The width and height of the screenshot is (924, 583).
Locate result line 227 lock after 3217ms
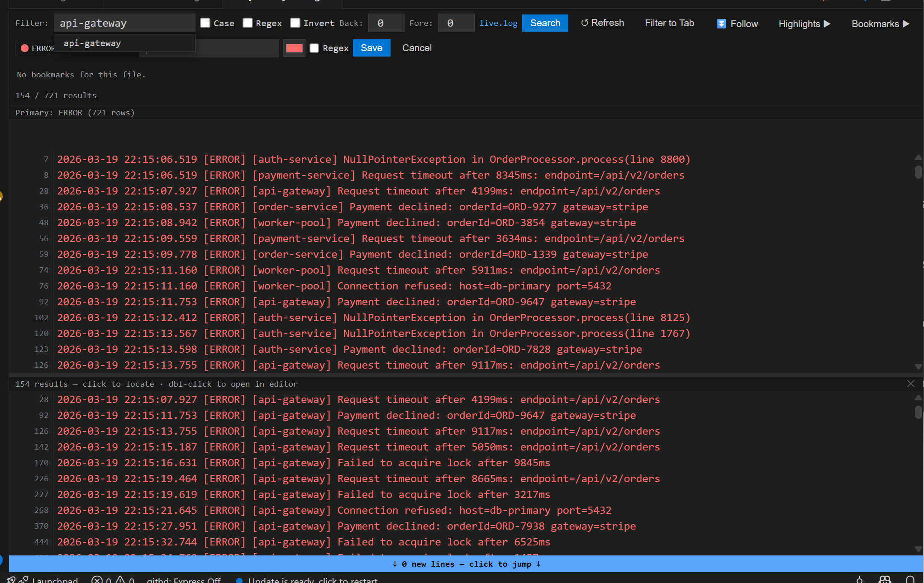click(x=462, y=494)
